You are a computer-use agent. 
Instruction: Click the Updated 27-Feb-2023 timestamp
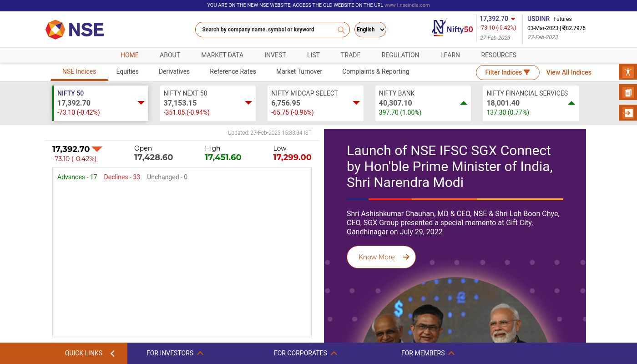pos(270,133)
